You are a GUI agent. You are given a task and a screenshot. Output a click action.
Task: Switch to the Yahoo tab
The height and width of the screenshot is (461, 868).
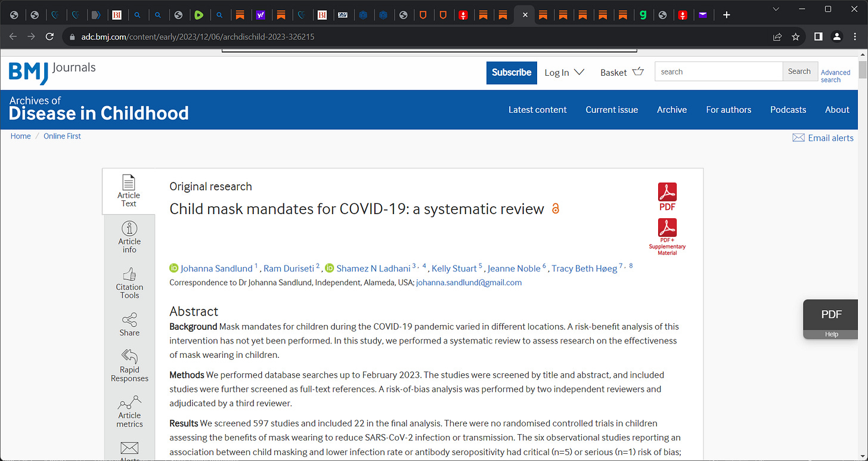coord(261,15)
